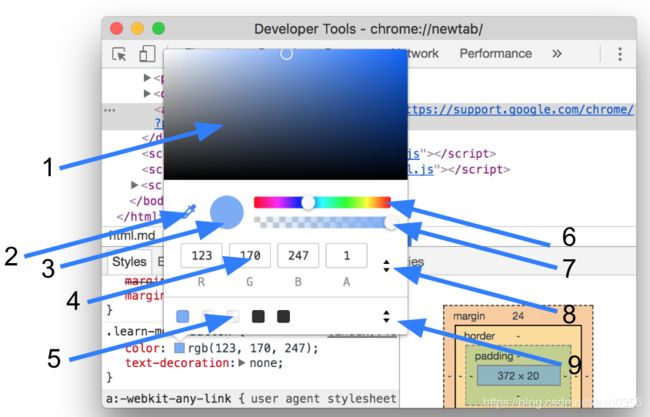Viewport: 650px width, 417px height.
Task: Click the round current color preview circle
Action: (x=227, y=212)
